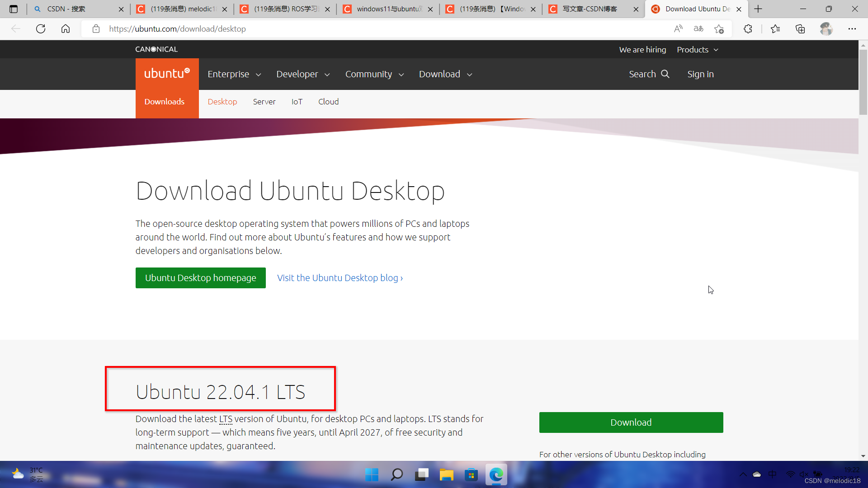Click the site lock info icon
Screen dimensions: 868x488
click(x=96, y=29)
